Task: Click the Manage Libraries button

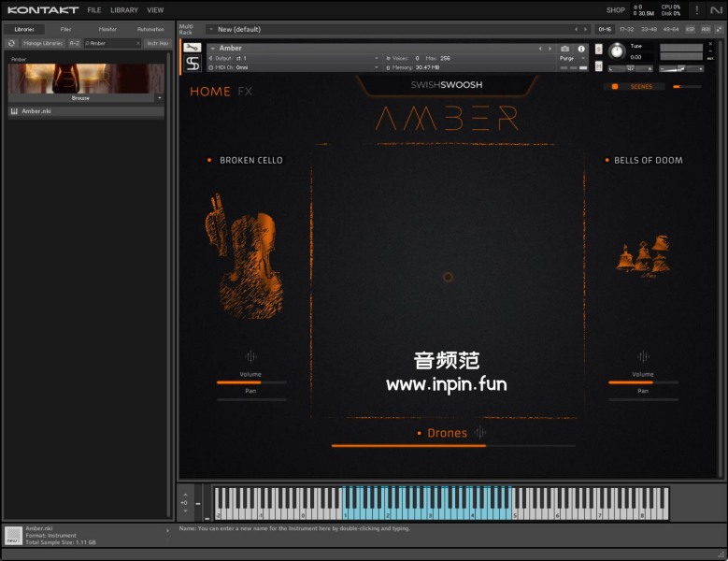Action: (x=43, y=43)
